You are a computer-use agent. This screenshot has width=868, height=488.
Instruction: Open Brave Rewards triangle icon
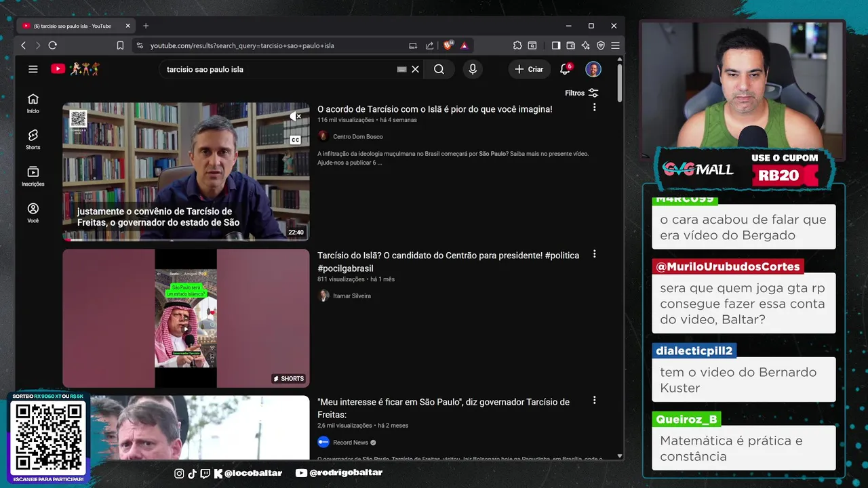click(x=465, y=45)
